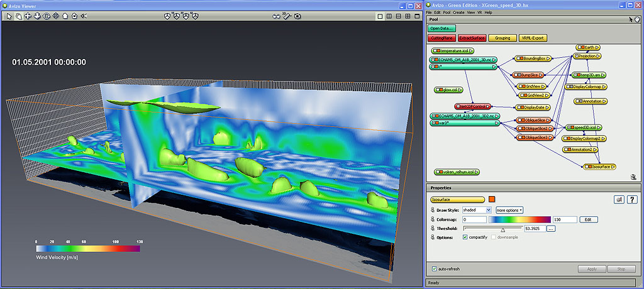Adjust the Threshold slider handle
This screenshot has height=289, width=644.
502,229
